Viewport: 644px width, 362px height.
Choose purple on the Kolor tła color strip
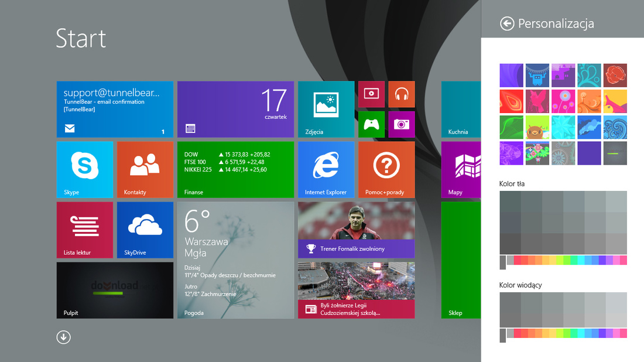(602, 260)
